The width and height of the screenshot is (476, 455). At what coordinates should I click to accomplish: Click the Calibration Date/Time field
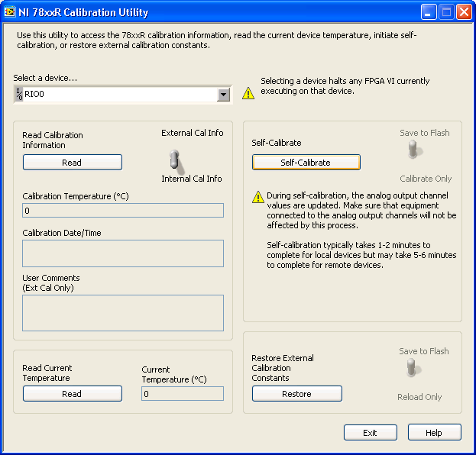(123, 253)
